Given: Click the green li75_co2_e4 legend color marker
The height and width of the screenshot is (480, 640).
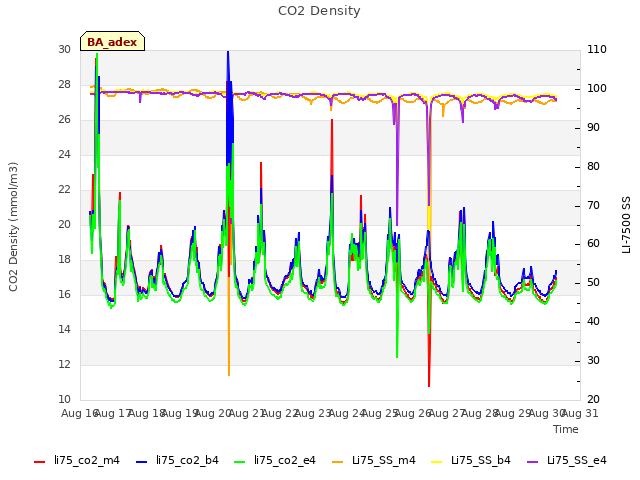Looking at the screenshot, I should [240, 462].
